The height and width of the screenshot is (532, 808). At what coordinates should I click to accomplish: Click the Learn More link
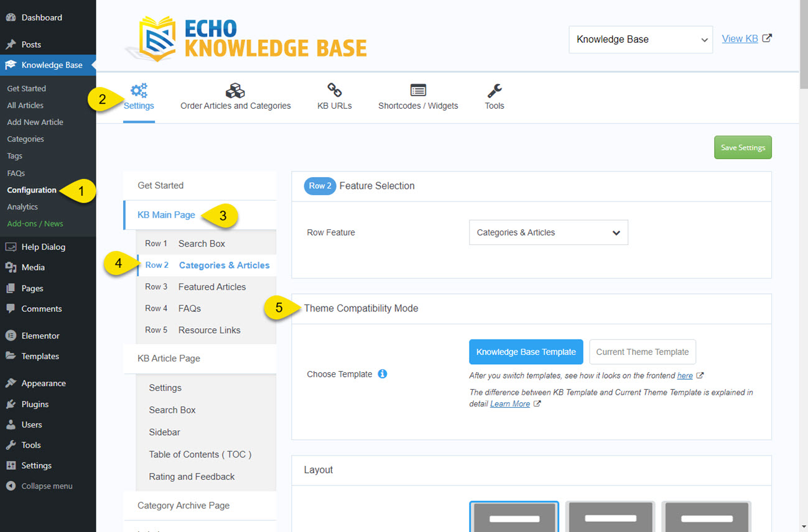(x=510, y=404)
